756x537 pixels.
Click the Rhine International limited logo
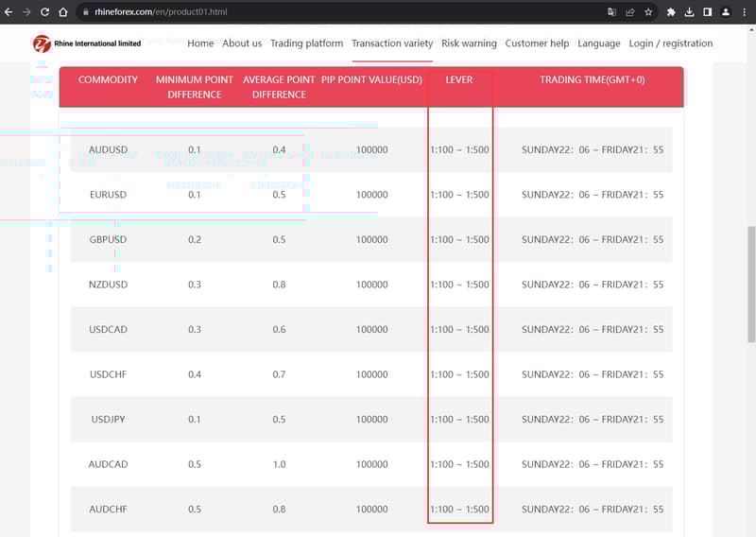coord(87,43)
